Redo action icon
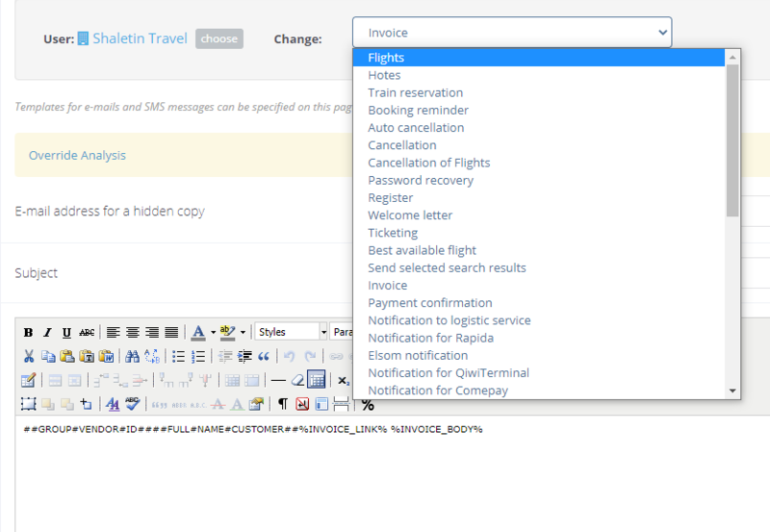The image size is (770, 532). coord(309,356)
